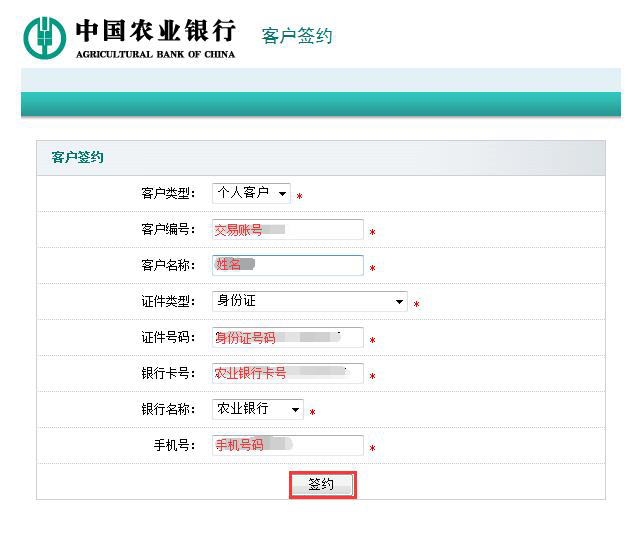The height and width of the screenshot is (536, 632).
Task: Click the 客户类型: label
Action: click(x=168, y=193)
